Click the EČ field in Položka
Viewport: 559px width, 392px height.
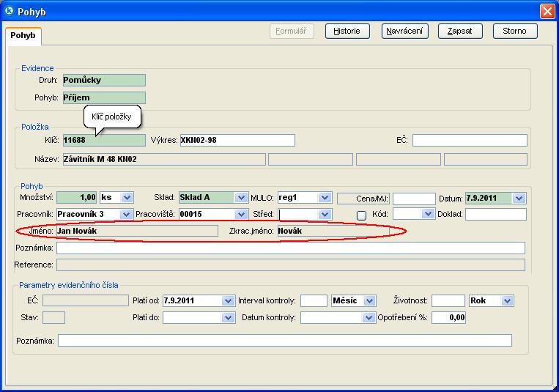[470, 140]
